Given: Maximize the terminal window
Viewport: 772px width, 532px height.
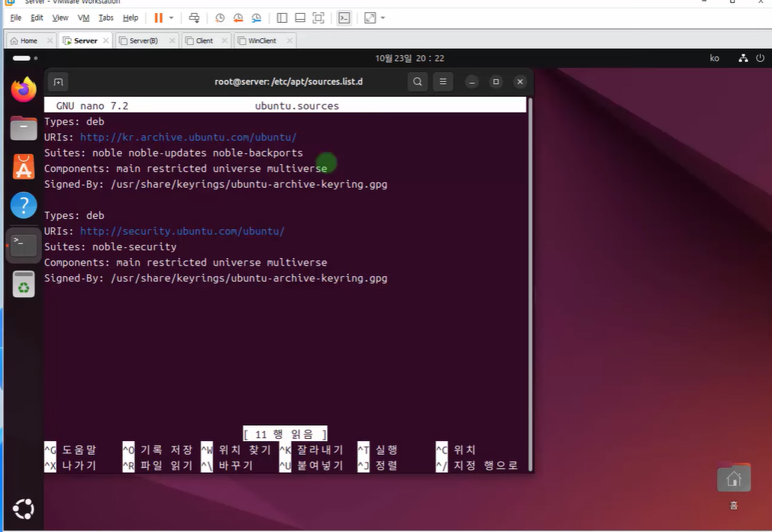Looking at the screenshot, I should (496, 82).
